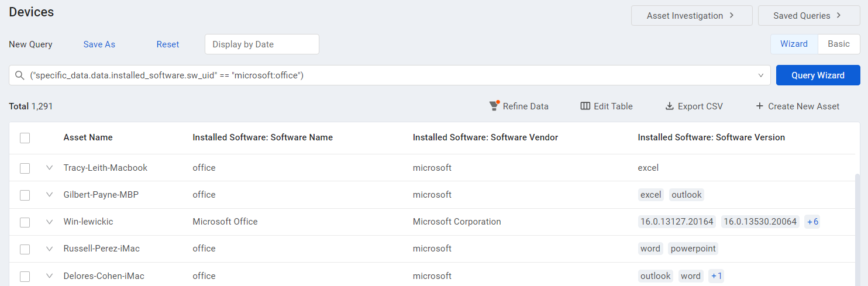Click the Edit Table columns icon
The image size is (868, 286).
point(585,106)
